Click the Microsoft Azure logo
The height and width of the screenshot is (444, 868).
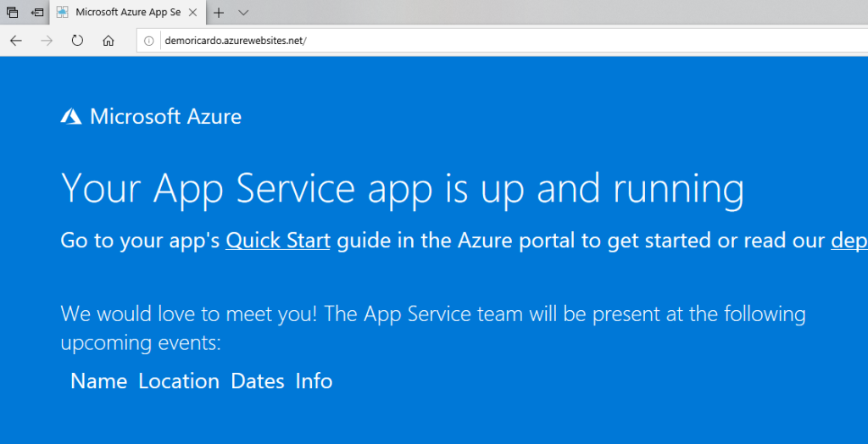point(151,117)
